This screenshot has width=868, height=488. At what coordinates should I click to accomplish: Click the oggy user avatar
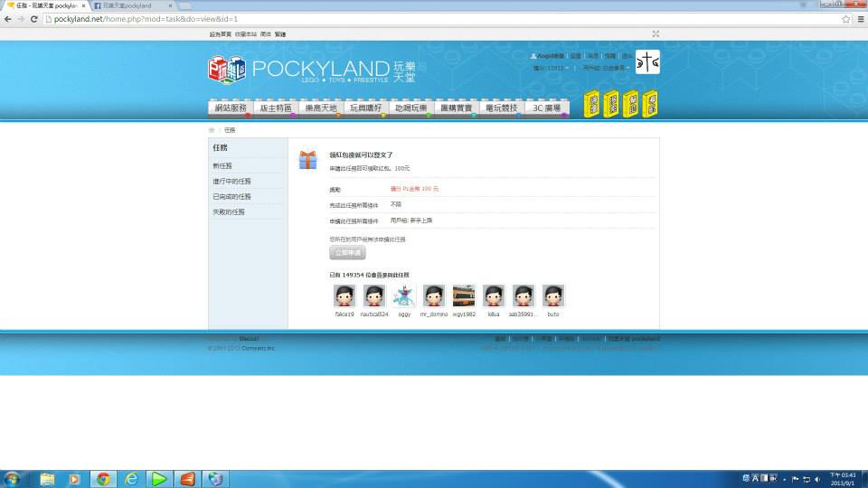[x=404, y=296]
